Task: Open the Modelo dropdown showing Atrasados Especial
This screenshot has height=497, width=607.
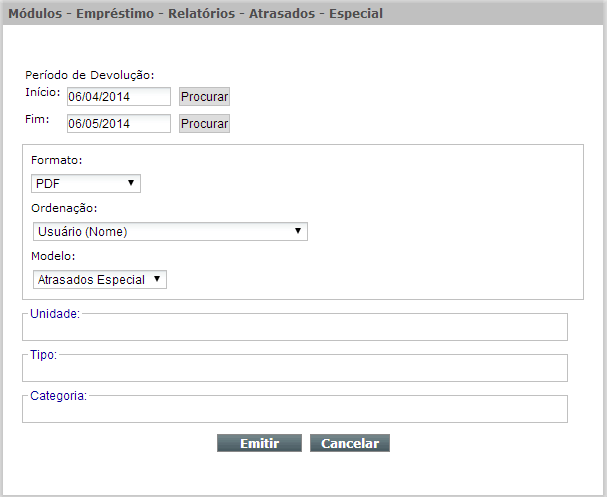Action: (x=100, y=279)
